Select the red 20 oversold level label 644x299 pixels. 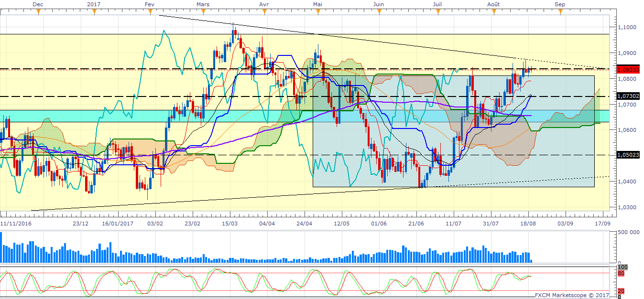click(621, 291)
